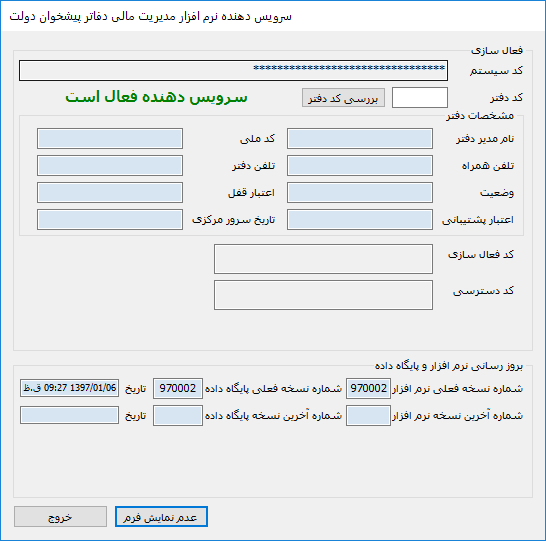
Task: Click the شماره آخرین نسخه نرم افزار field
Action: pyautogui.click(x=368, y=416)
